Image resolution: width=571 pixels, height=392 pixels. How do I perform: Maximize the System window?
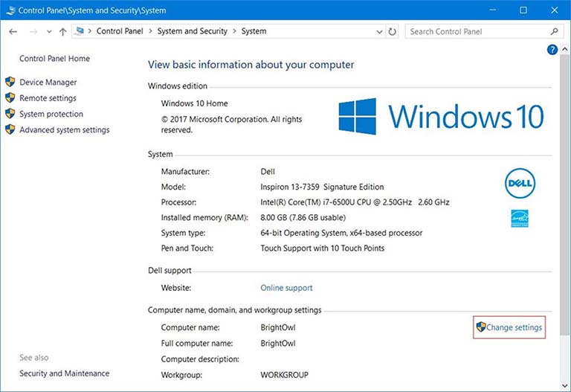click(x=523, y=10)
